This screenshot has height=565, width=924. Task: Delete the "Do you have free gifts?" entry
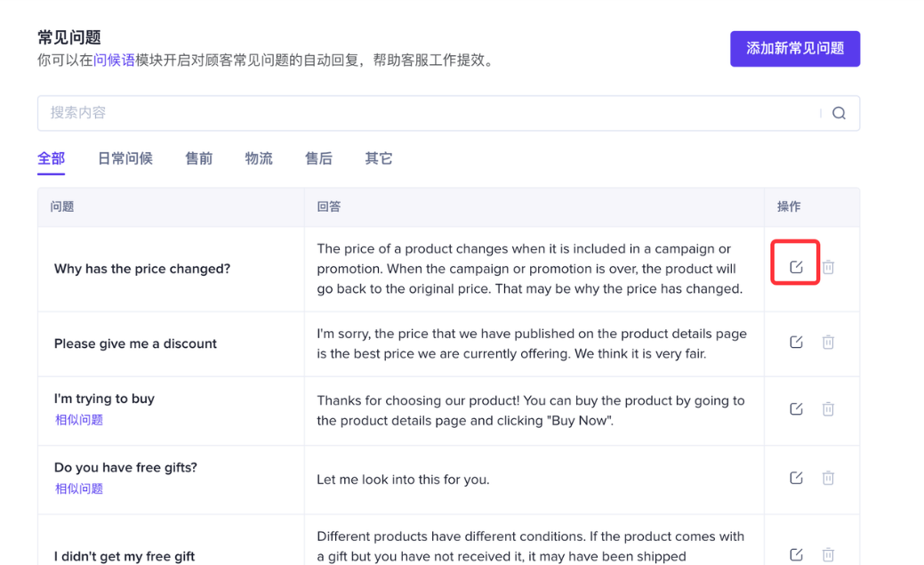click(x=828, y=478)
